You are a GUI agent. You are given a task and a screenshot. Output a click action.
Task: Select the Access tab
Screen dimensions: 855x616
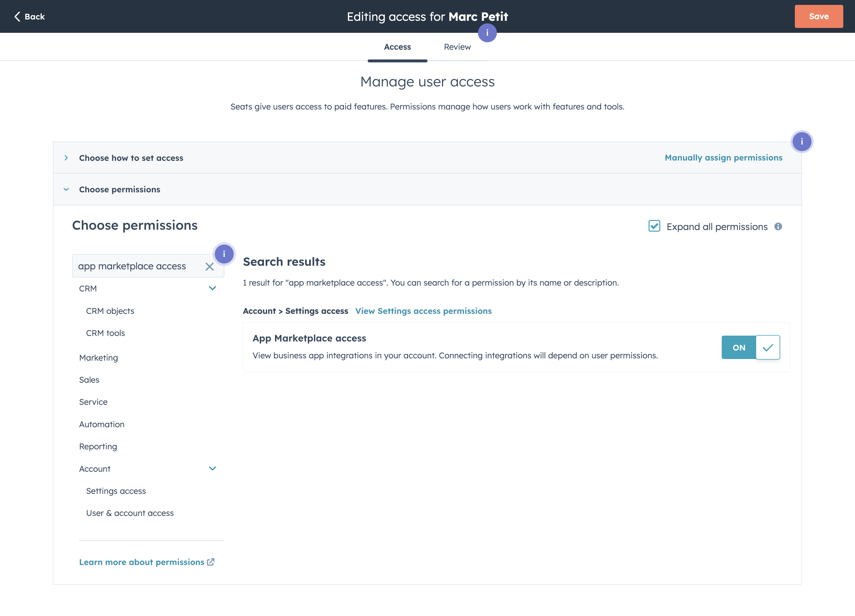point(397,47)
